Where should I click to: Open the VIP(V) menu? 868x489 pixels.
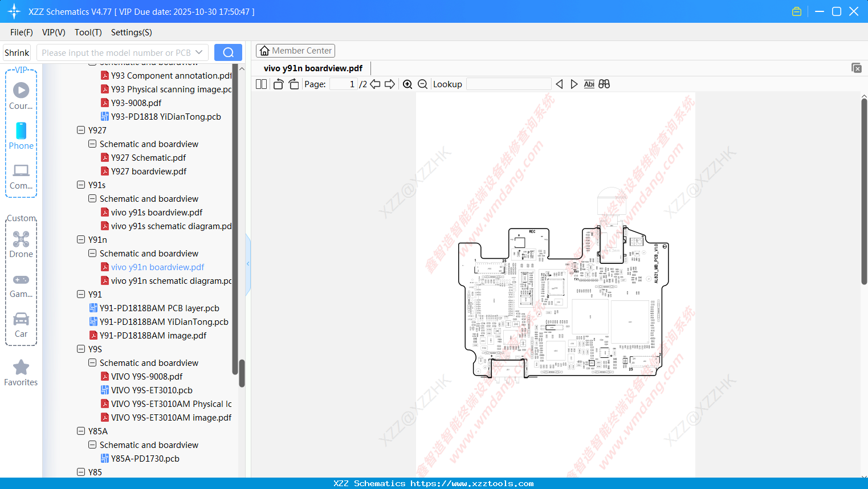pos(54,32)
